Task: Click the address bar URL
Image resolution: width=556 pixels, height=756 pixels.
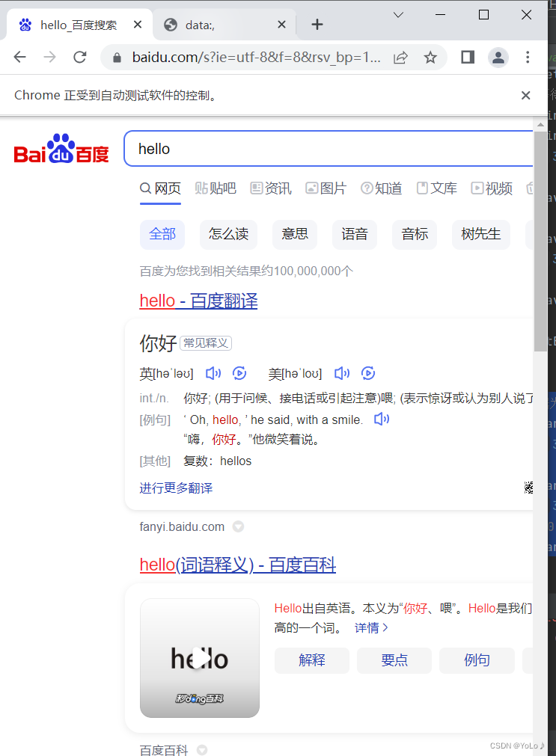Action: [257, 58]
